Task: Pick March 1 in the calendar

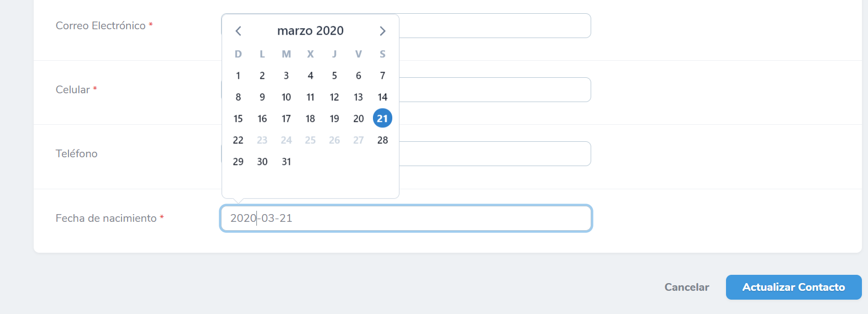Action: [238, 76]
